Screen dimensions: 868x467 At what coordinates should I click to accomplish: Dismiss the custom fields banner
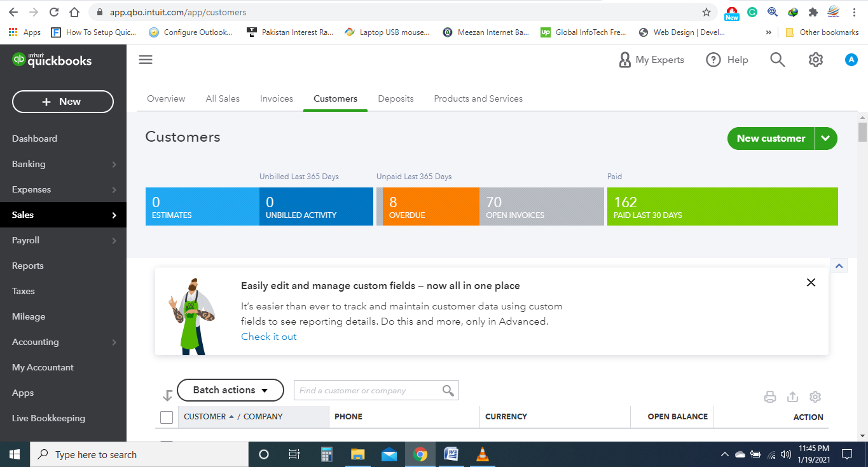(x=811, y=283)
